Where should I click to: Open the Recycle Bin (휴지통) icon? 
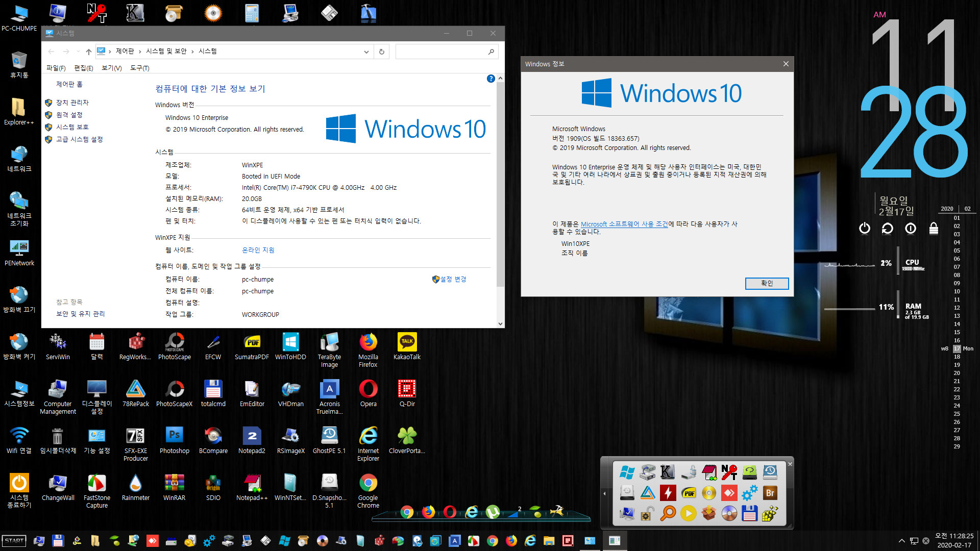tap(19, 64)
